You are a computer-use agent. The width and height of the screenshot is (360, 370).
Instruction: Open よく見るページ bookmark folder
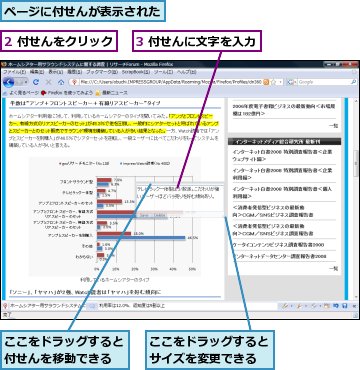21,92
